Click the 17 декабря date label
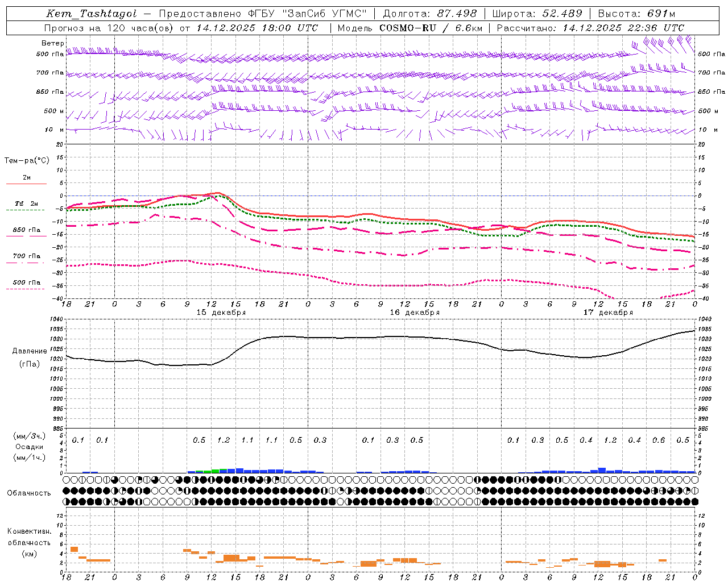Screen dimensions: 728x582 [x=608, y=313]
